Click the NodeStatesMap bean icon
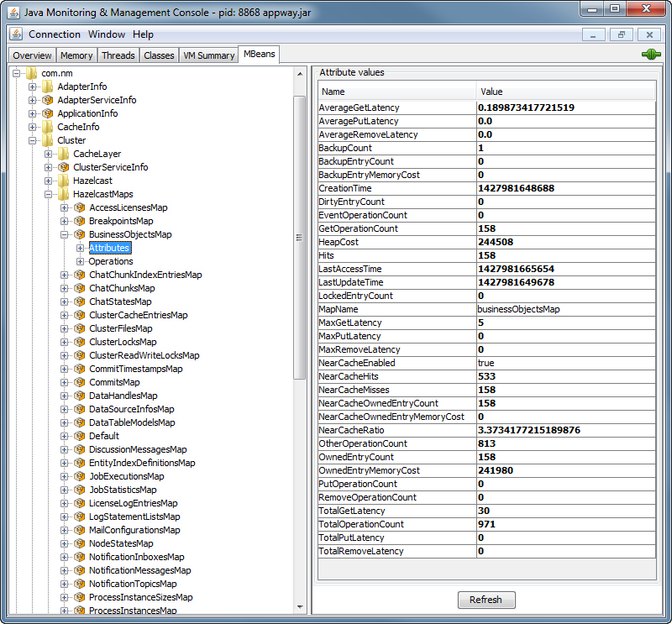Image resolution: width=672 pixels, height=624 pixels. pos(79,543)
